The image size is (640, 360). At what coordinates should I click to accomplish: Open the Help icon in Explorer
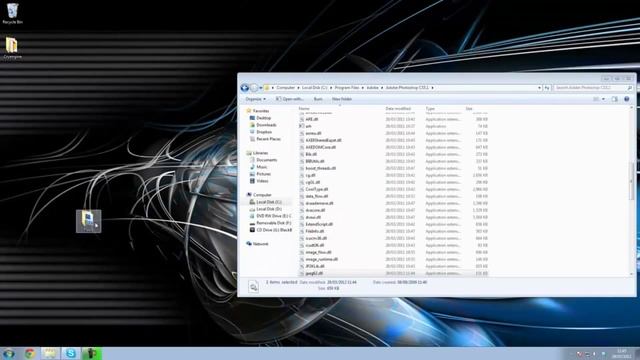(x=627, y=99)
